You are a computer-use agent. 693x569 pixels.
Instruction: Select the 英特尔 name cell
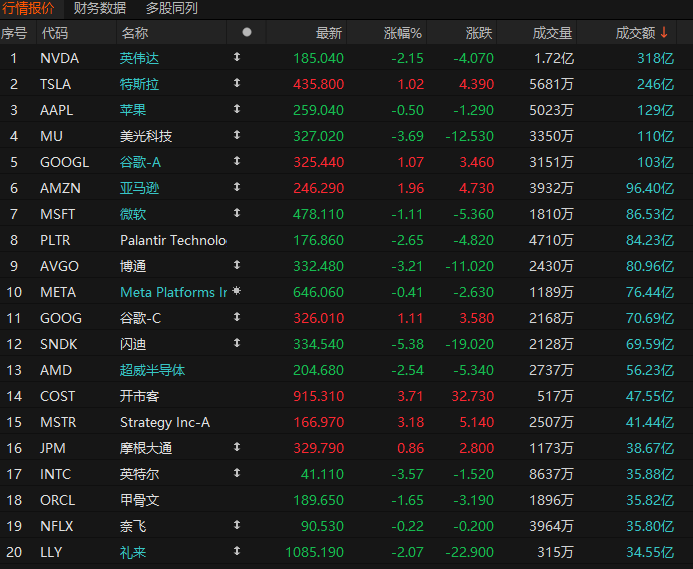point(139,474)
